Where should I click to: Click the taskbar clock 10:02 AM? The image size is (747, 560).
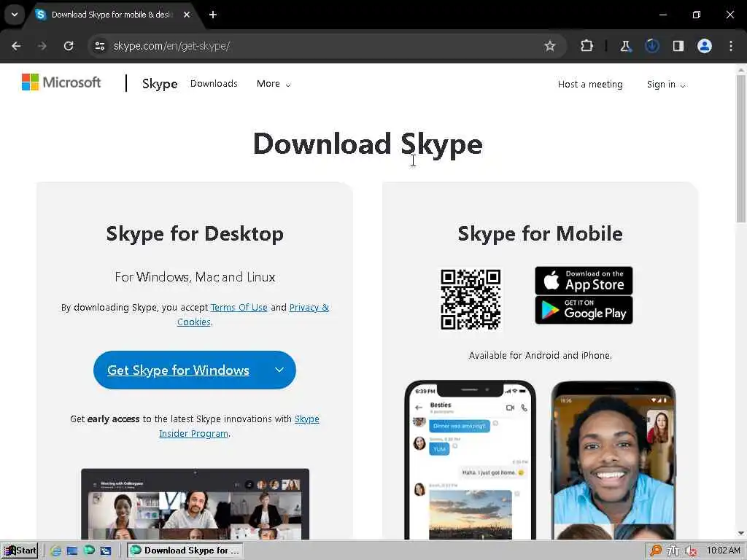[x=723, y=551]
